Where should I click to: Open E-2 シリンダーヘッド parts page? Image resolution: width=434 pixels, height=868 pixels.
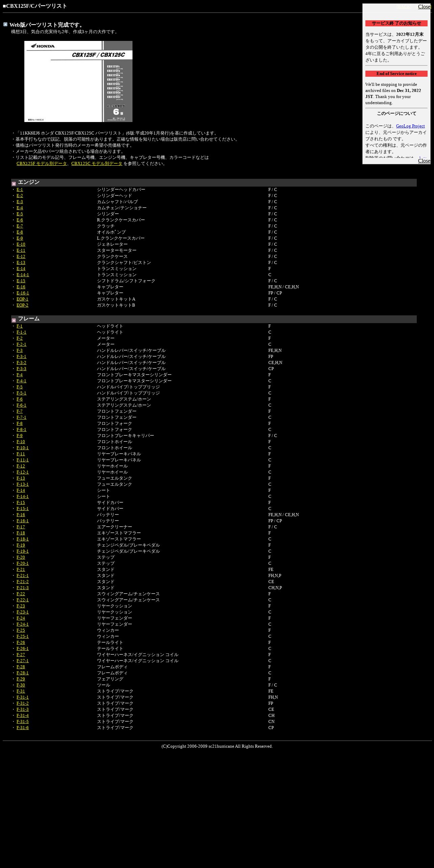coord(20,196)
